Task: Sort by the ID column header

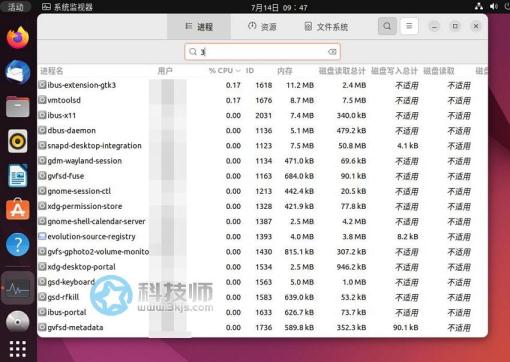Action: [250, 71]
